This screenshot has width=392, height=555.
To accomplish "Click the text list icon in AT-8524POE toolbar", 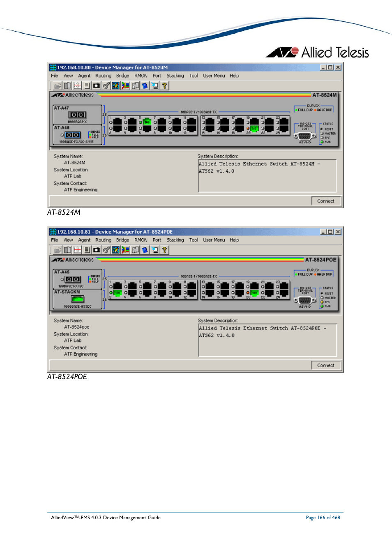I will tap(87, 250).
